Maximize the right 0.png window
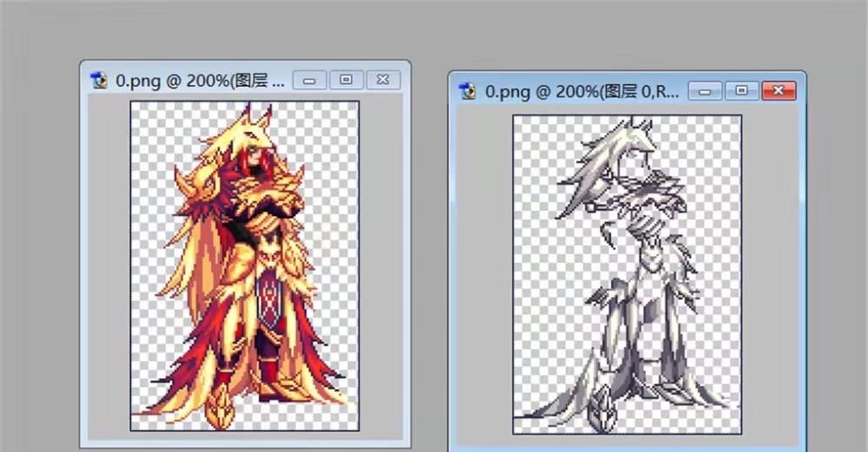The image size is (868, 452). (741, 91)
